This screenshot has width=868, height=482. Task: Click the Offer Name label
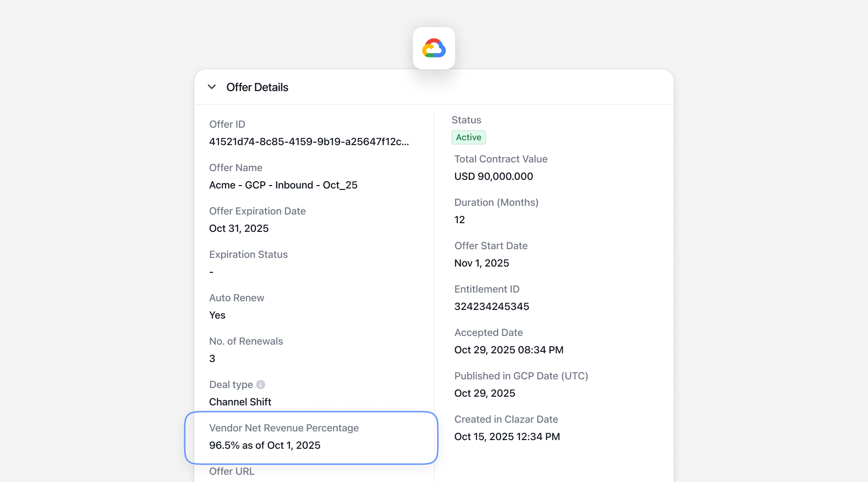point(236,168)
